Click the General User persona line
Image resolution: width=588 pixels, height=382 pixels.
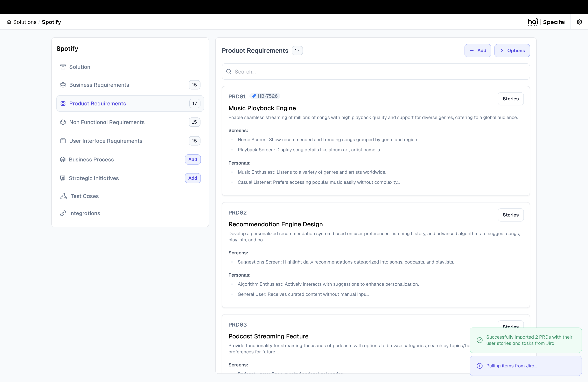[303, 294]
